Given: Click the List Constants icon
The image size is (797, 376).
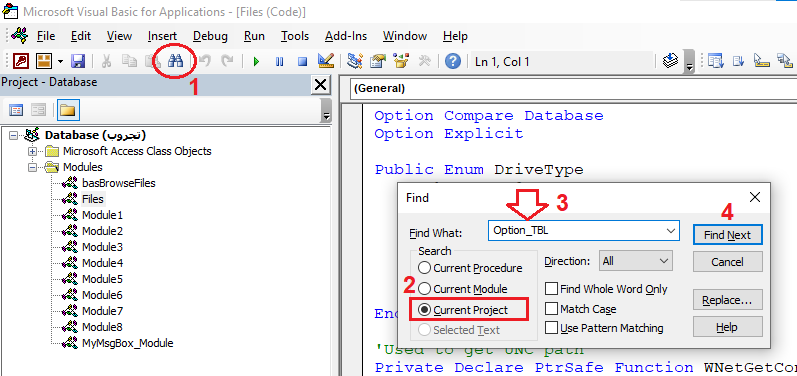Looking at the screenshot, I should click(738, 61).
